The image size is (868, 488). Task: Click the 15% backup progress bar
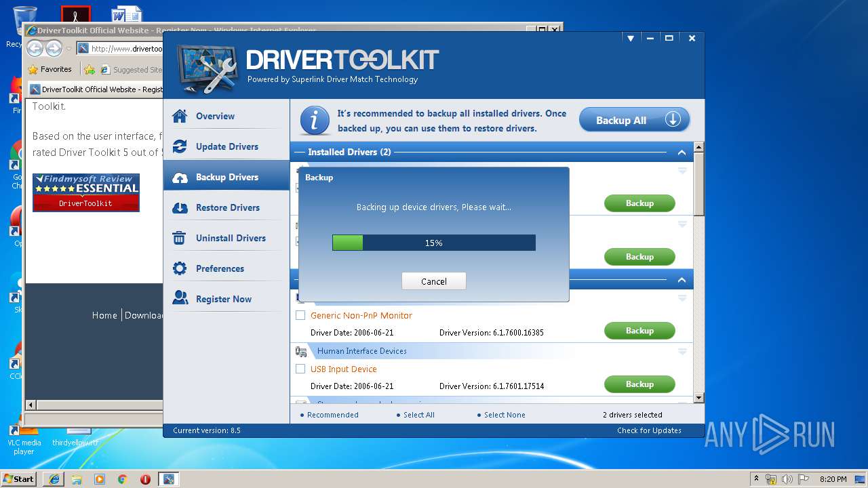pyautogui.click(x=433, y=243)
